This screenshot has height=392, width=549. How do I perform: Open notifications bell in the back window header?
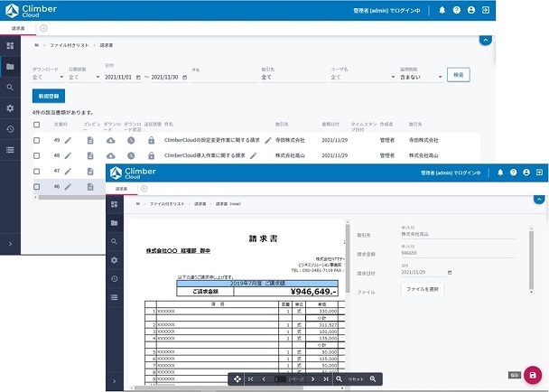(x=442, y=11)
